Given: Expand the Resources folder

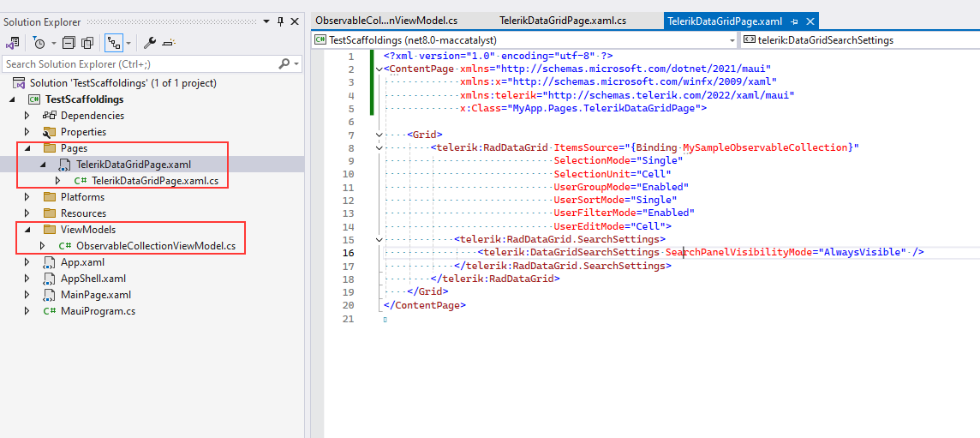Looking at the screenshot, I should (x=27, y=213).
